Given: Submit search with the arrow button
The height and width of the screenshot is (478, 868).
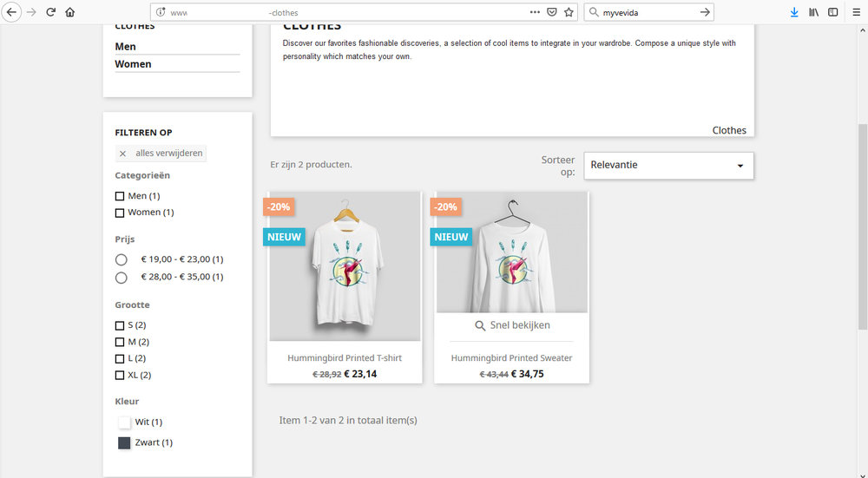Looking at the screenshot, I should click(x=705, y=12).
